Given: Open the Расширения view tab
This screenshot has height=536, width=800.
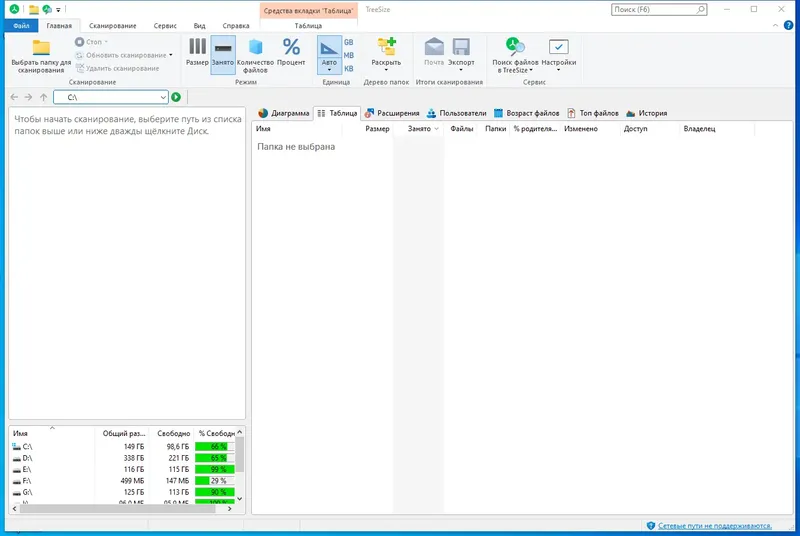Looking at the screenshot, I should coord(392,113).
